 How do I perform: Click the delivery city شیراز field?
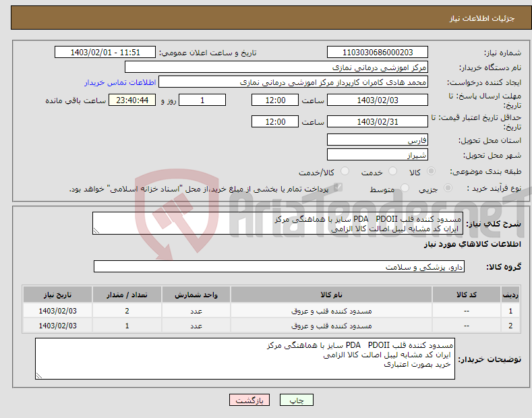click(378, 154)
